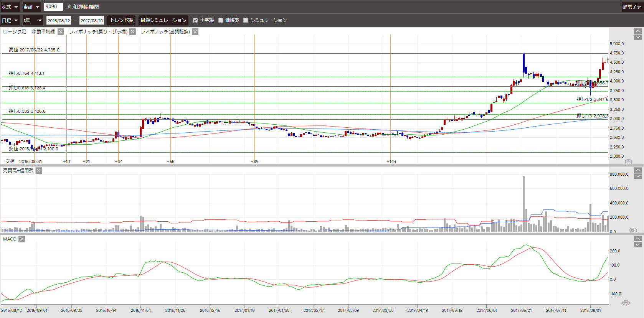Image resolution: width=644 pixels, height=318 pixels.
Task: Select the 売買高+信用残 panel label
Action: (x=18, y=170)
